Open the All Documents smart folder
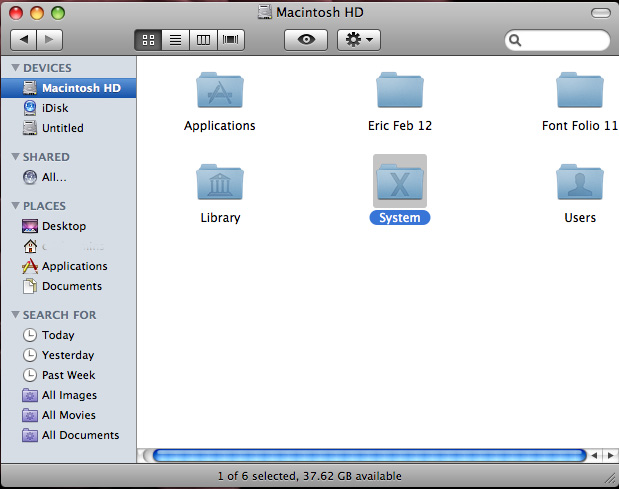The width and height of the screenshot is (619, 489). (69, 435)
